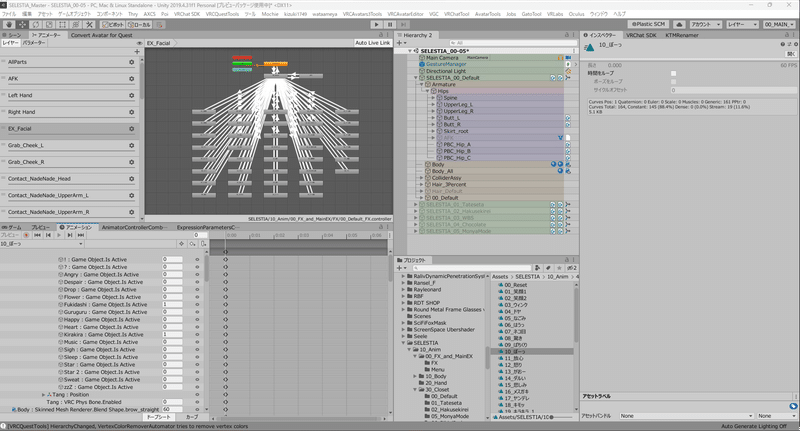Open settings gear for EX_Facial layer

coord(132,129)
